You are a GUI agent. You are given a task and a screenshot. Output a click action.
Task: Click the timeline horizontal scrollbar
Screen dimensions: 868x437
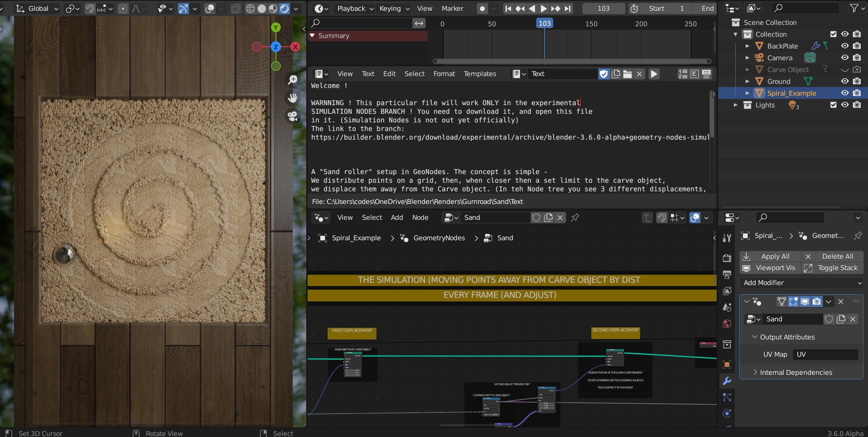pyautogui.click(x=572, y=61)
